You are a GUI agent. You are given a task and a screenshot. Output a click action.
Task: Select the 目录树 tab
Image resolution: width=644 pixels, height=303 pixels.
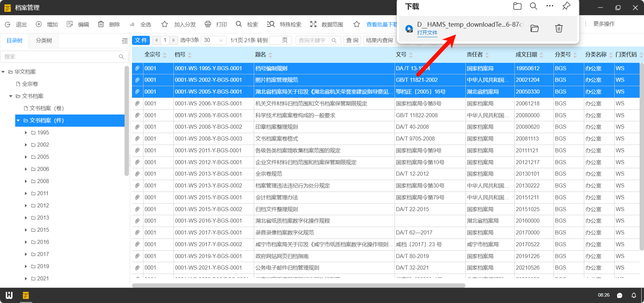pyautogui.click(x=15, y=41)
